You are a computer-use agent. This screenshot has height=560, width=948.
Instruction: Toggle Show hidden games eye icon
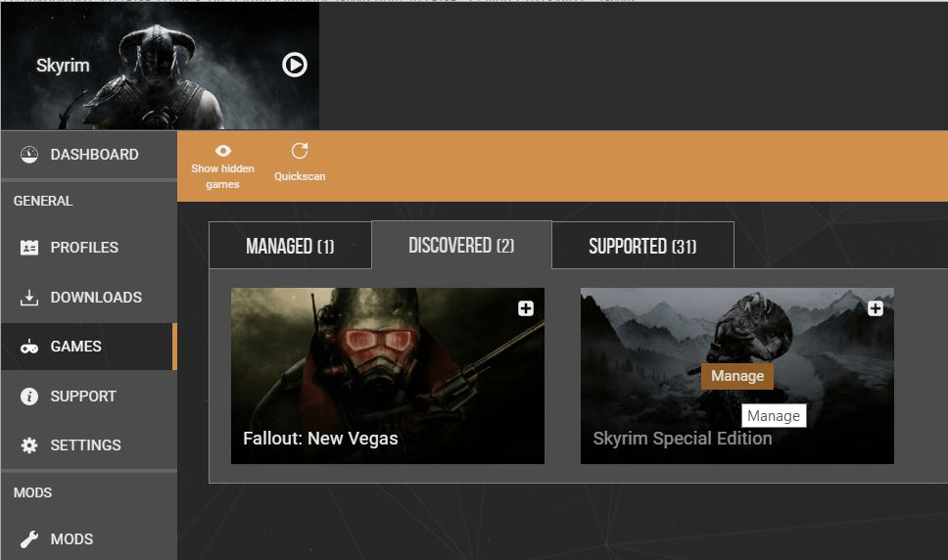click(223, 151)
